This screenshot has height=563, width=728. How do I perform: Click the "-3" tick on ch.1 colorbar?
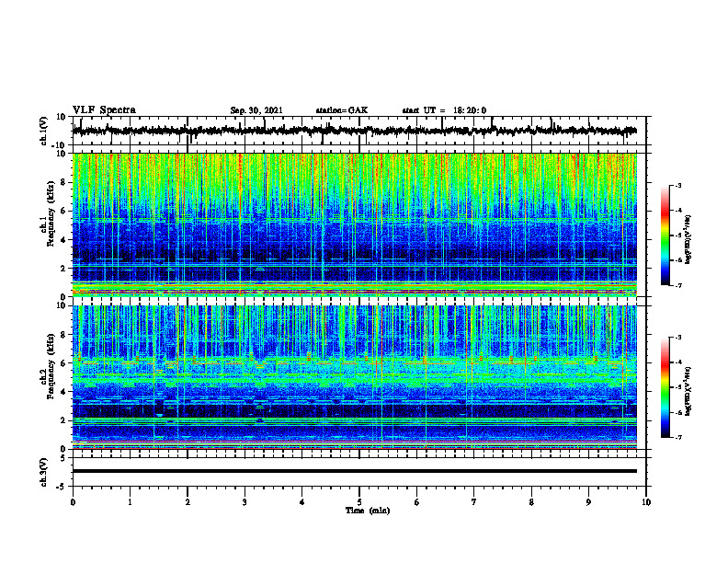677,185
